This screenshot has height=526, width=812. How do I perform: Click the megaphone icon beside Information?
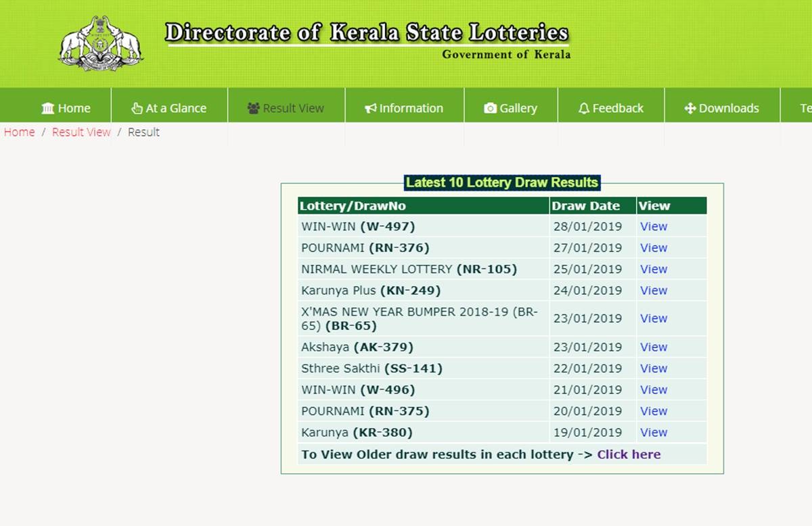370,108
